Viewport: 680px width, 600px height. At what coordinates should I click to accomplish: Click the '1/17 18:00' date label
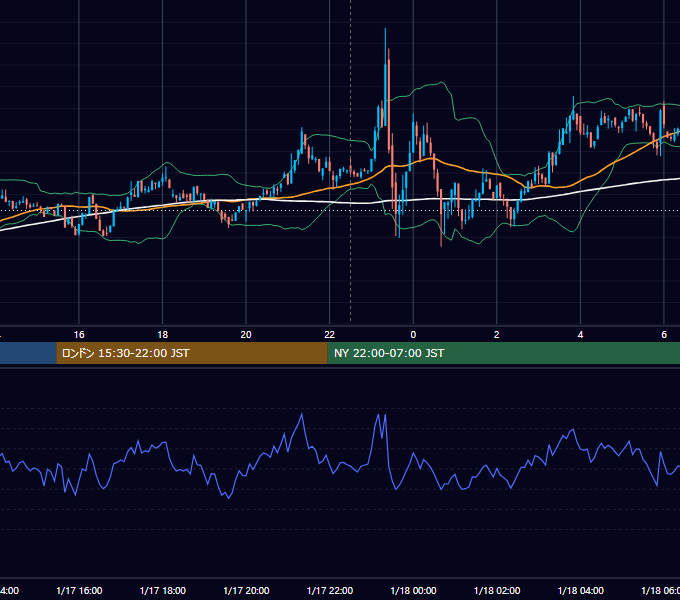(x=163, y=590)
